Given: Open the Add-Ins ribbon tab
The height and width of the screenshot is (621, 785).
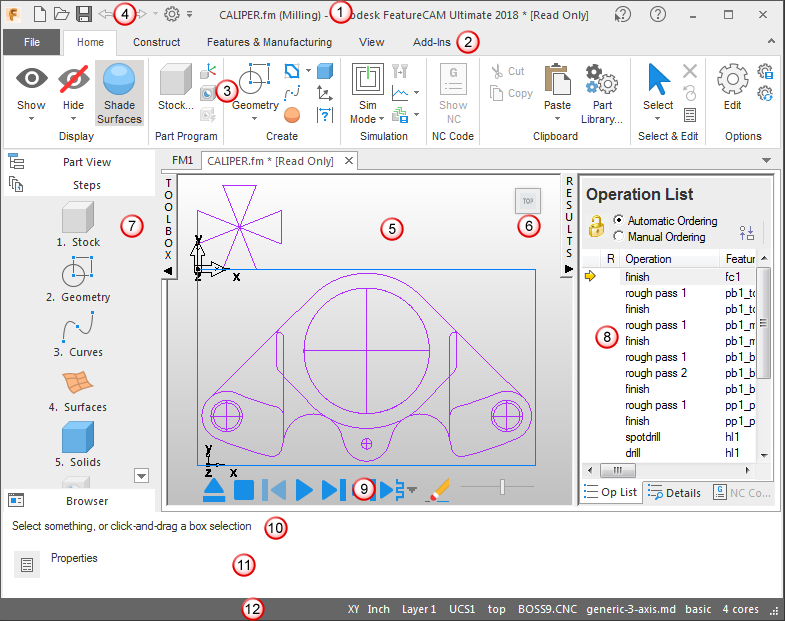Looking at the screenshot, I should (x=432, y=42).
